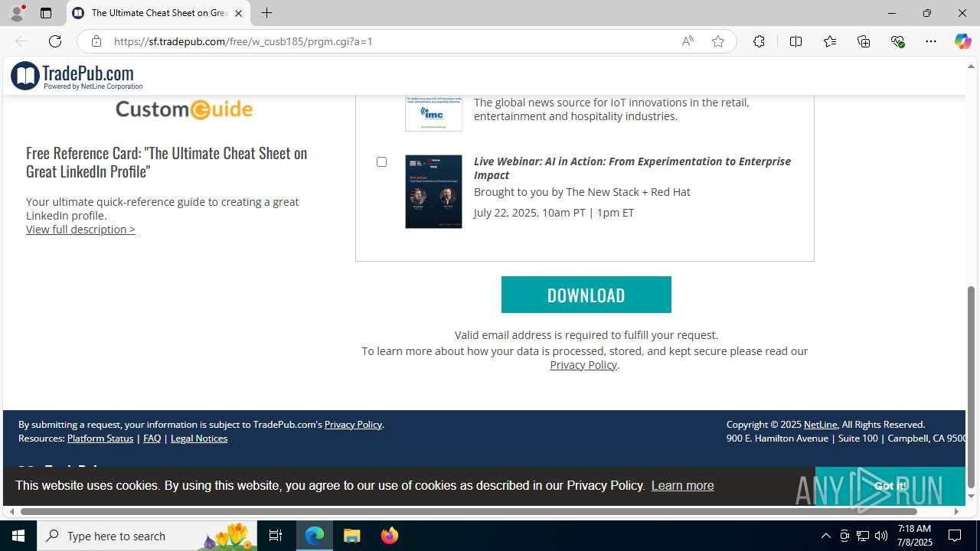Screen dimensions: 980x551
Task: Open Microsoft Edge from the taskbar
Action: tap(315, 536)
